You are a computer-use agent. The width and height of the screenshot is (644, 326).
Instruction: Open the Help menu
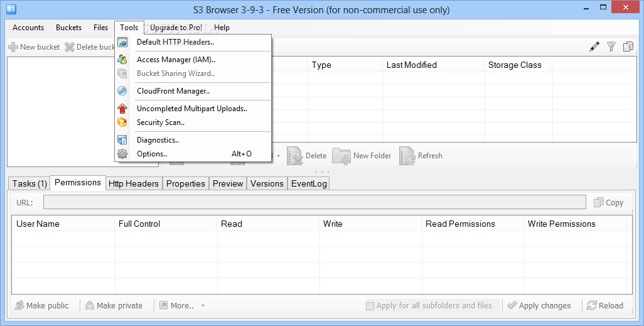point(222,28)
